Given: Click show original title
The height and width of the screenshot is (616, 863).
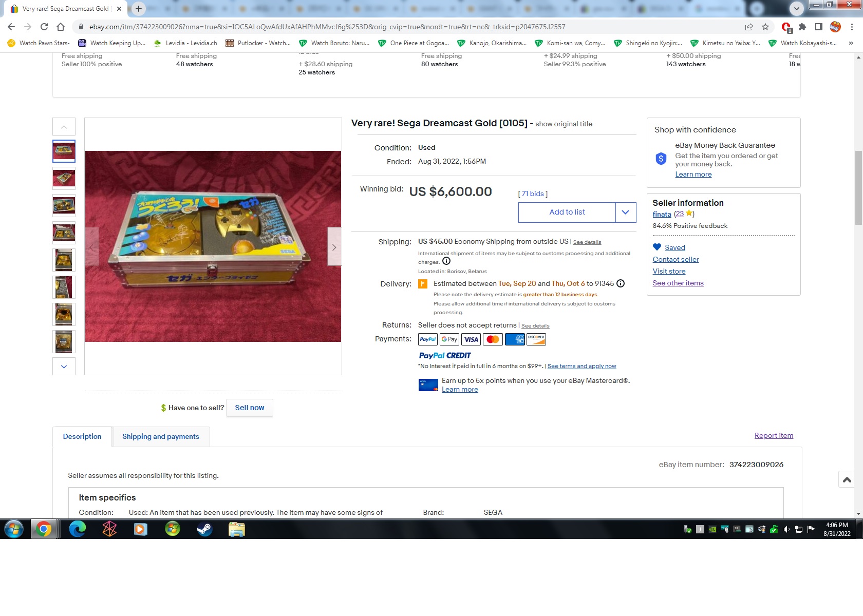Looking at the screenshot, I should point(564,124).
